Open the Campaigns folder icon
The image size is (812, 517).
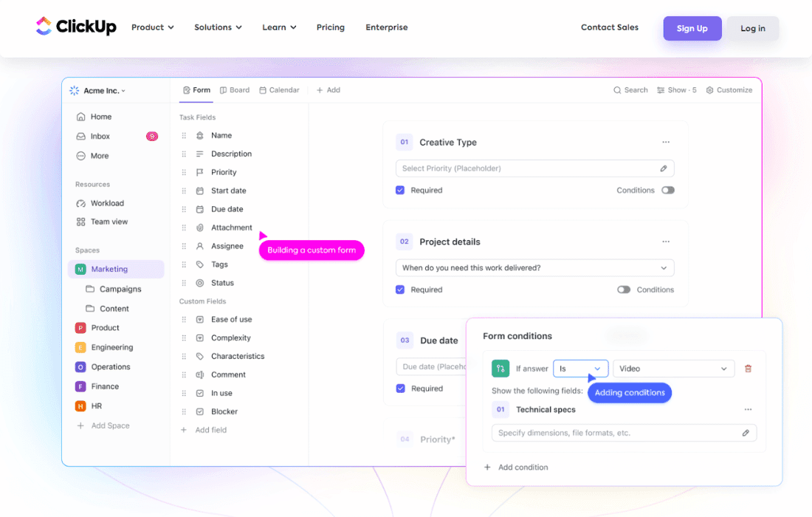pyautogui.click(x=90, y=289)
